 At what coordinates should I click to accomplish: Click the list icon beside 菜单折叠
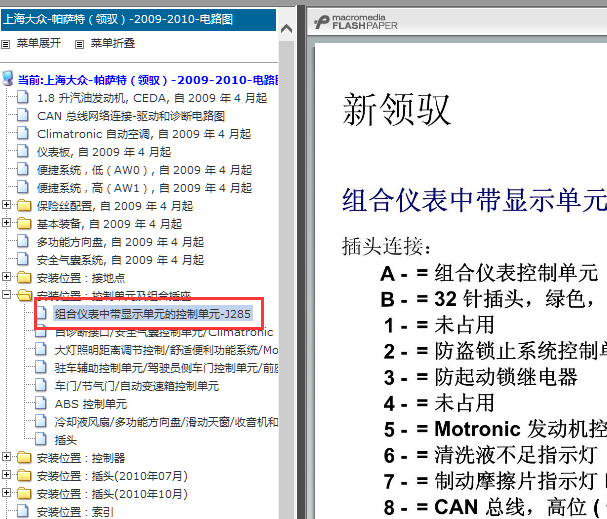[79, 44]
